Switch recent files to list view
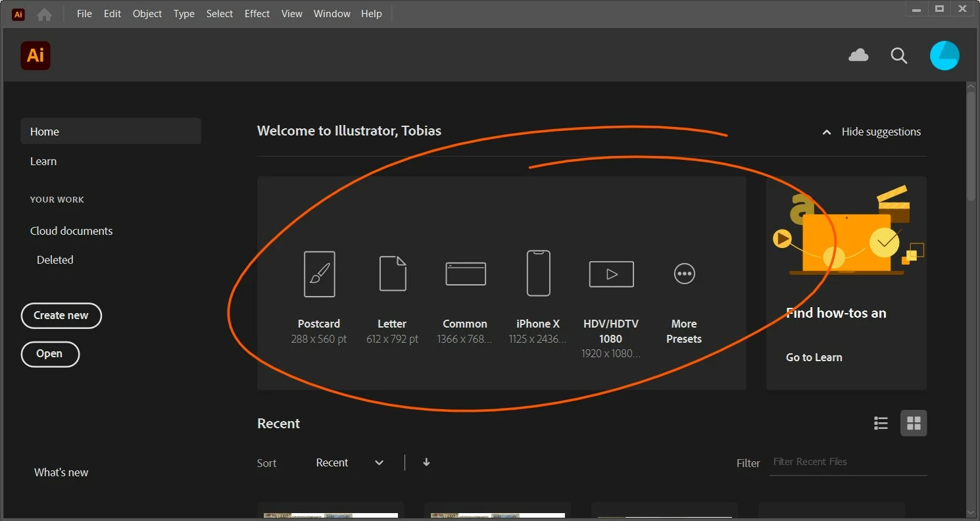 coord(881,423)
